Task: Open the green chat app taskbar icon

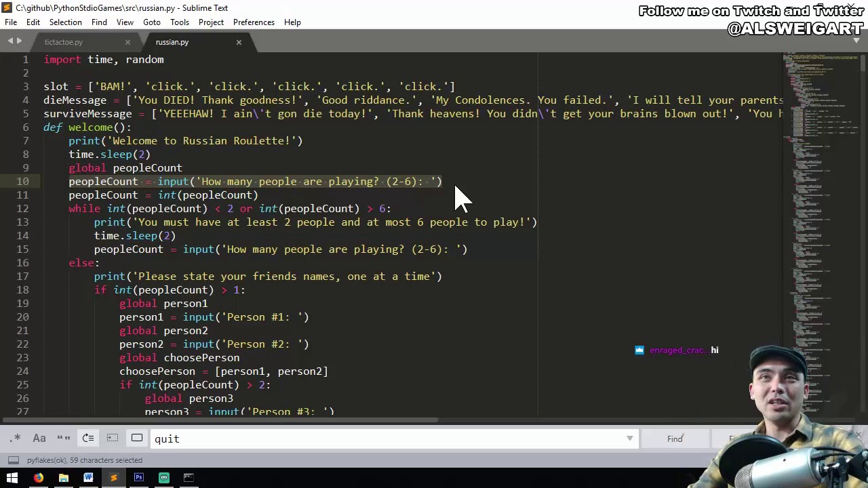Action: pos(163,478)
